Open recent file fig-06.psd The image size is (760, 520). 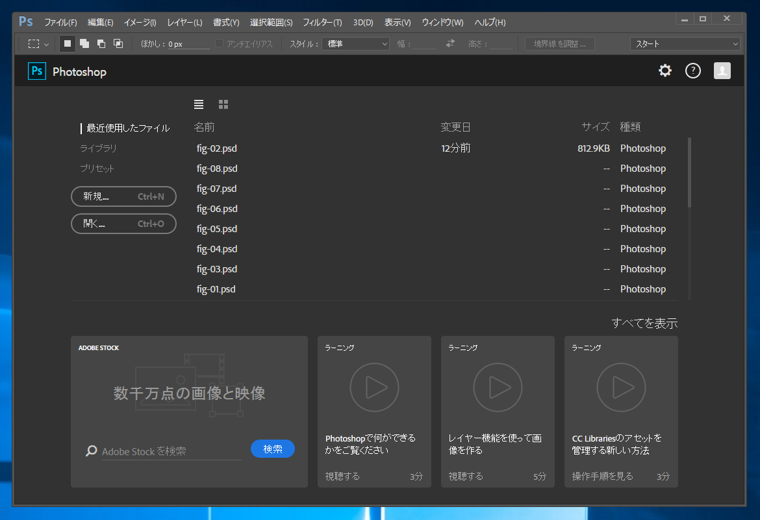[217, 209]
